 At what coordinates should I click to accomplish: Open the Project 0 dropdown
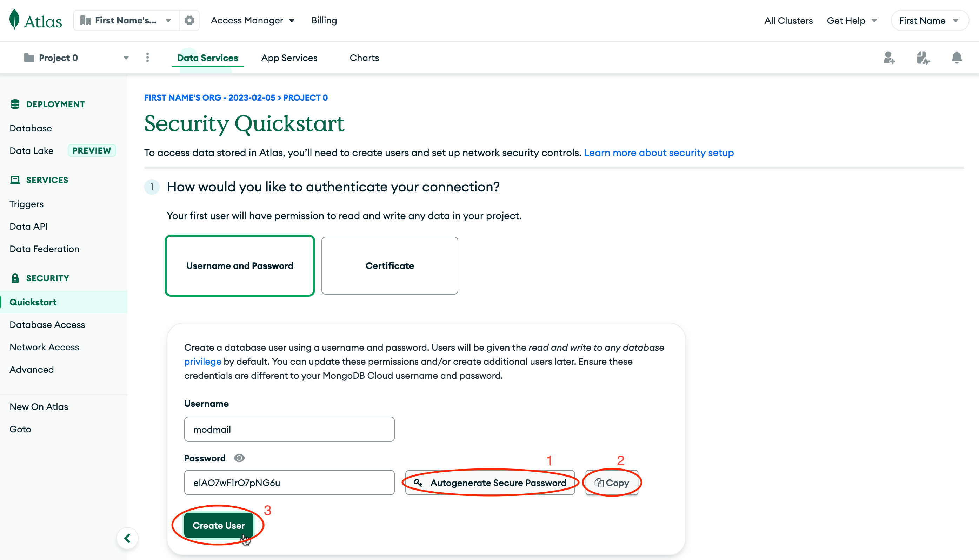click(x=126, y=57)
